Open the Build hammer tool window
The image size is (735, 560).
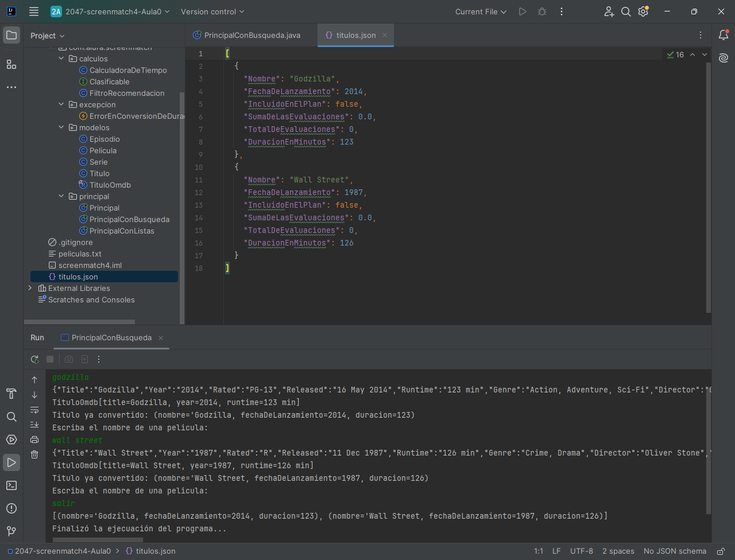11,394
